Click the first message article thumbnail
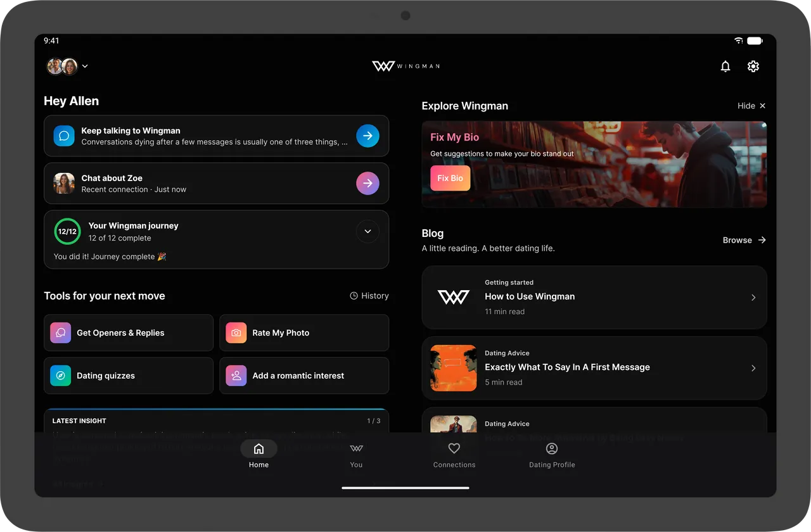Viewport: 811px width, 532px height. click(x=454, y=368)
